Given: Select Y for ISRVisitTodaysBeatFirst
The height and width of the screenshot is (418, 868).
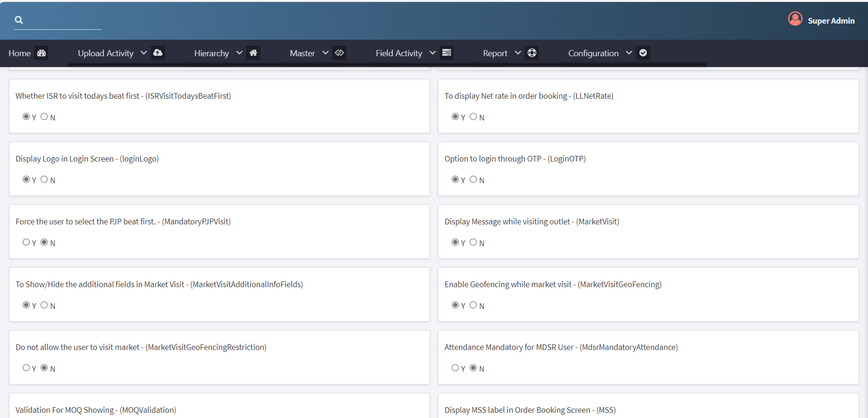Looking at the screenshot, I should point(26,117).
